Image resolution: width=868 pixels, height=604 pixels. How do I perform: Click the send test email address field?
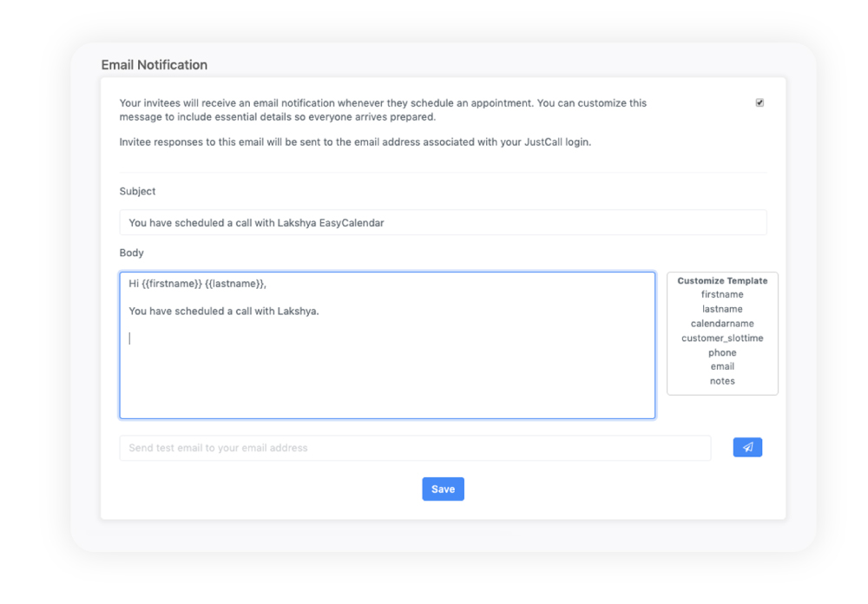pos(415,447)
